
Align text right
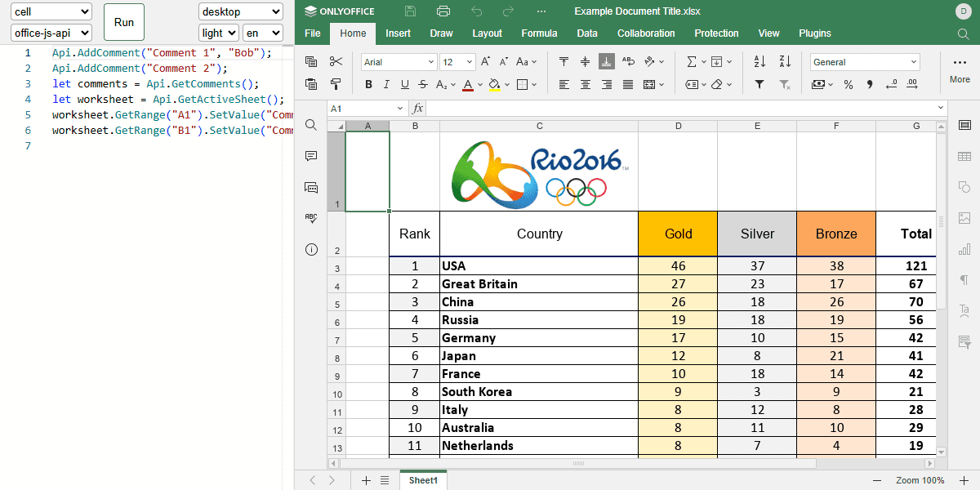tap(607, 84)
